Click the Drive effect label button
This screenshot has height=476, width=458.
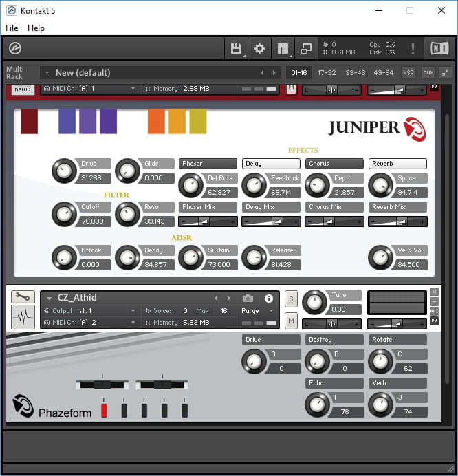[x=271, y=340]
